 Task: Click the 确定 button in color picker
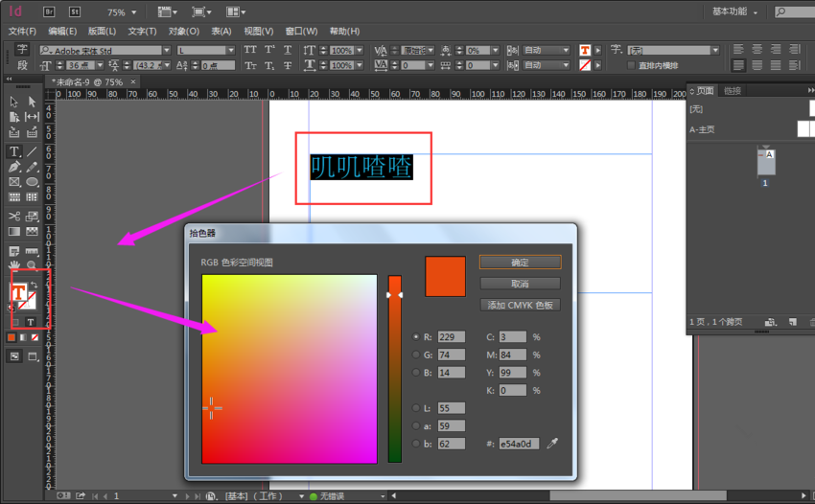[520, 262]
